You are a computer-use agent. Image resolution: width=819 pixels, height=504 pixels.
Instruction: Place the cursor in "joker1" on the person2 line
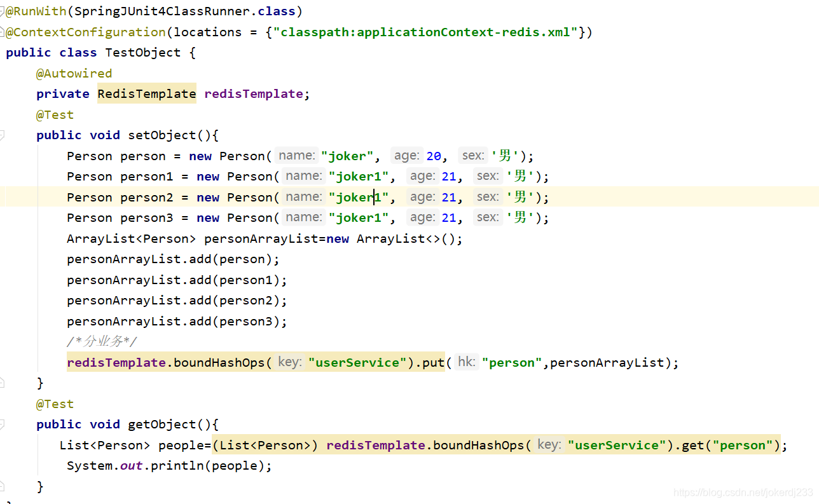(359, 197)
